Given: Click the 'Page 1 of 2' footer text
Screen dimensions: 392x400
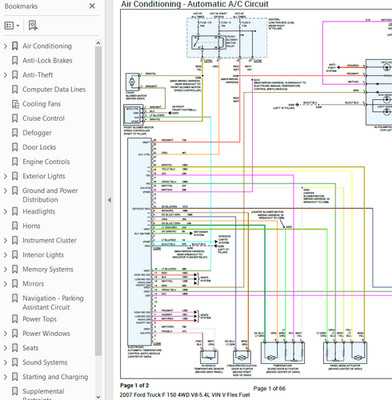Looking at the screenshot, I should 135,386.
